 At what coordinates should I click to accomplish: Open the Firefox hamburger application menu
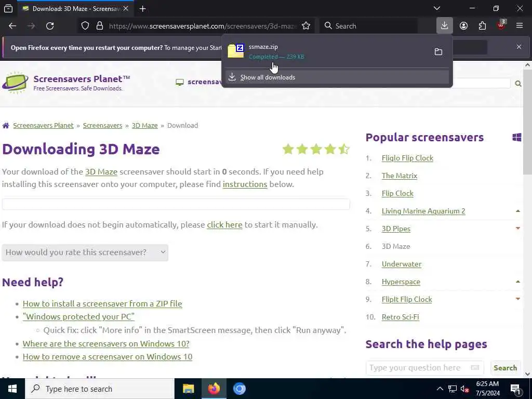point(519,26)
